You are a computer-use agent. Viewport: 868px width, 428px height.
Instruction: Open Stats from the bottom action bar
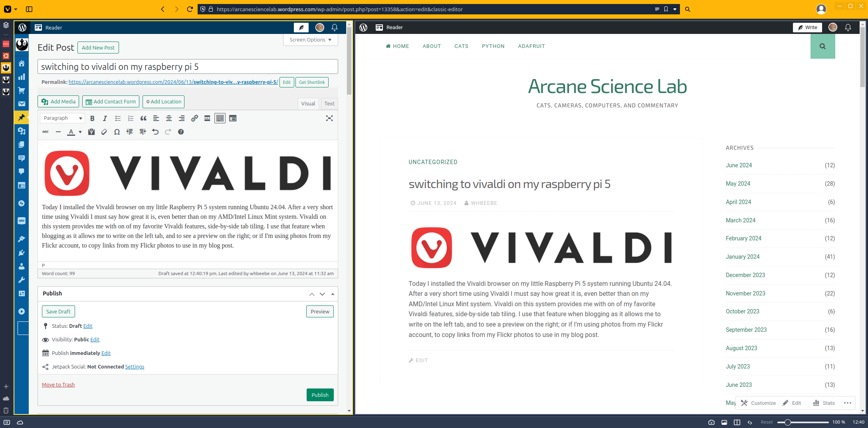[x=824, y=403]
